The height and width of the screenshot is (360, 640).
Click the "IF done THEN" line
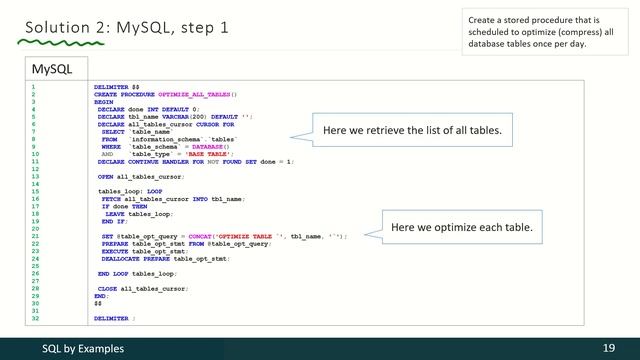tap(124, 207)
